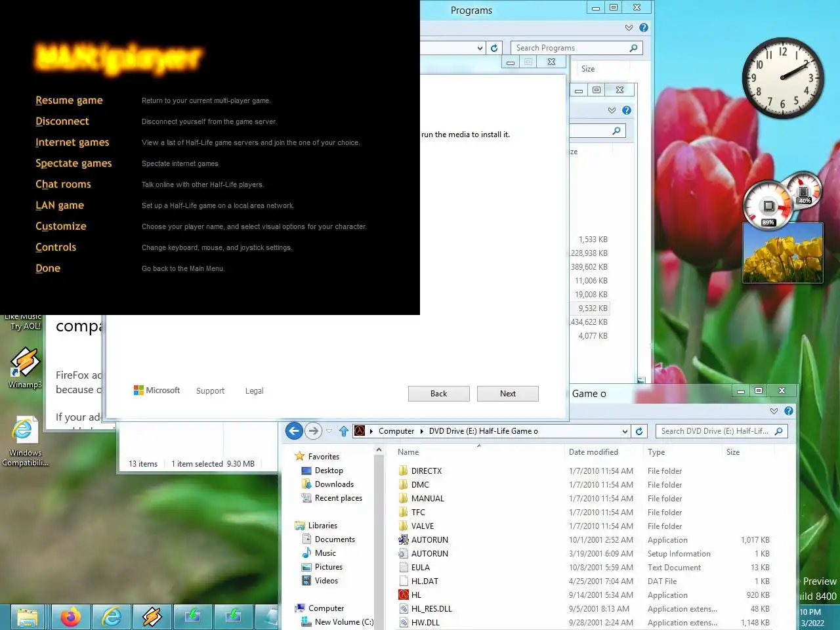Open Legal link in installer dialog

[x=254, y=391]
